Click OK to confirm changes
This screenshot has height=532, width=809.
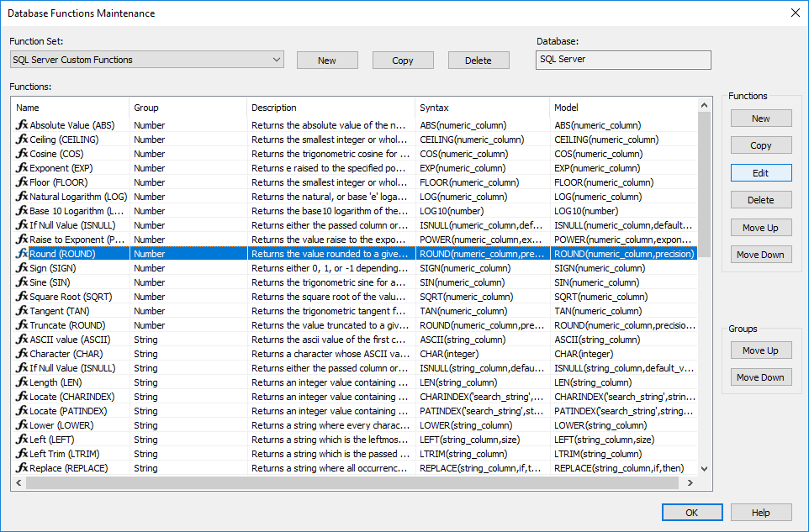[691, 513]
